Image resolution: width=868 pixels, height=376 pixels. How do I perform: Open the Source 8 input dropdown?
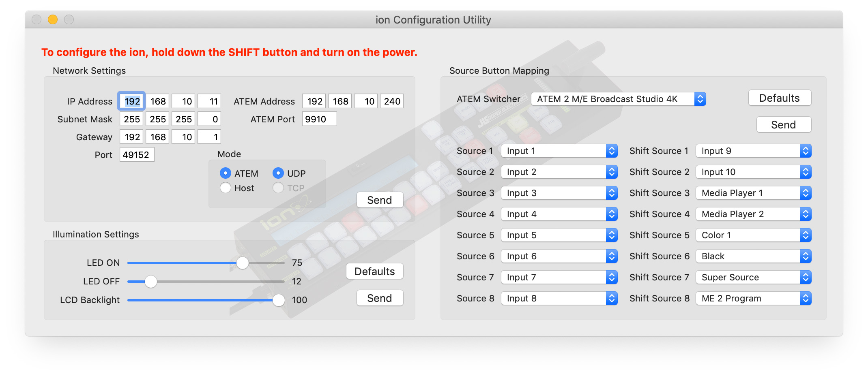tap(559, 298)
